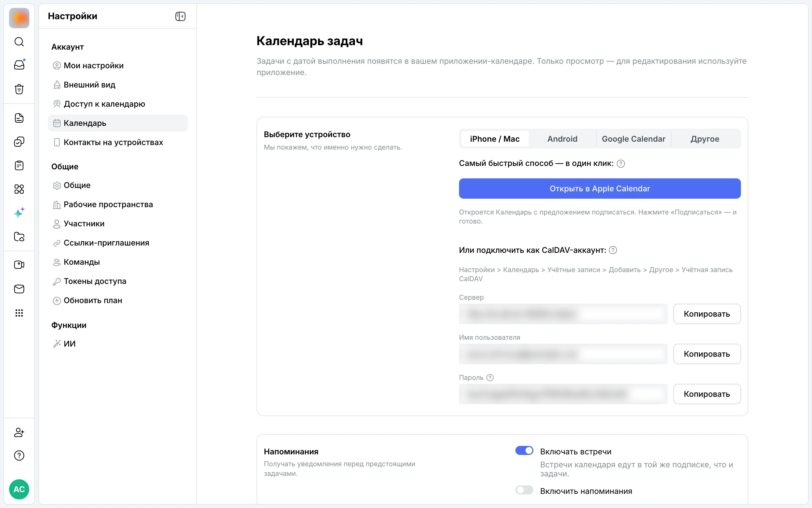
Task: Open the inbox tray icon
Action: click(x=19, y=65)
